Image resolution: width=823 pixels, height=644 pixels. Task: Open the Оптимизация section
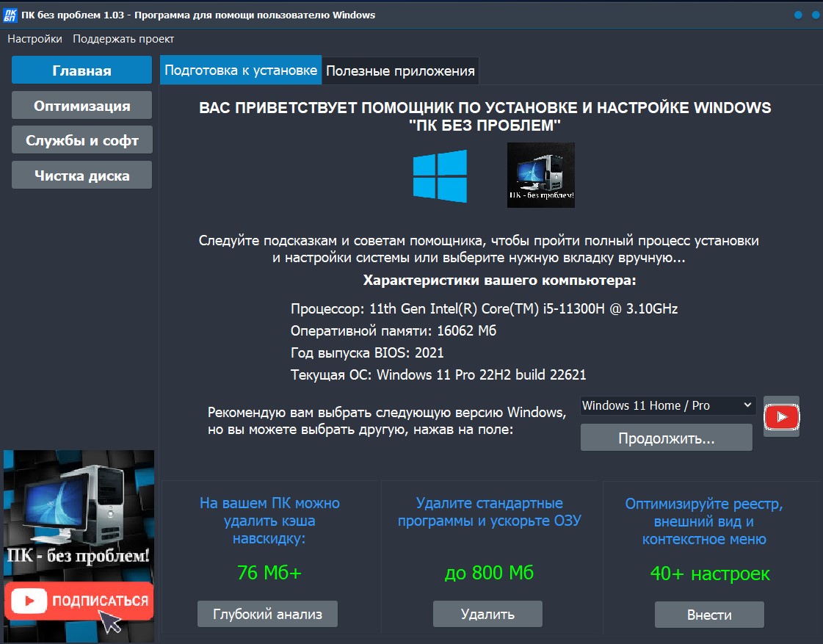[x=82, y=106]
